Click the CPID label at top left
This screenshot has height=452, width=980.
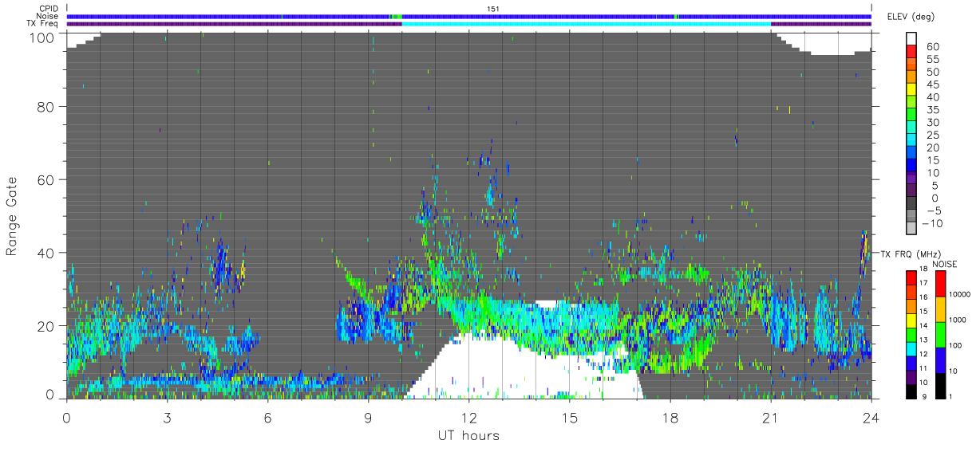(48, 9)
